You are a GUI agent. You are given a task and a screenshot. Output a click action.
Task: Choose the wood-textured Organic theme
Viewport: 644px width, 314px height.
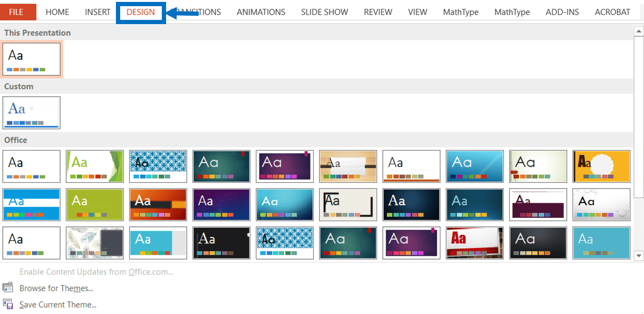click(x=348, y=166)
